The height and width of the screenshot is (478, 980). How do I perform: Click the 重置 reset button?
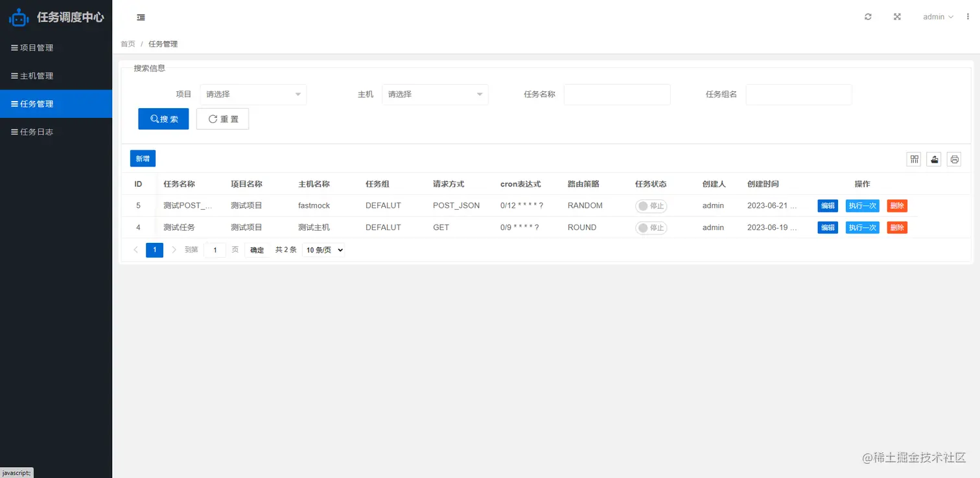tap(222, 119)
